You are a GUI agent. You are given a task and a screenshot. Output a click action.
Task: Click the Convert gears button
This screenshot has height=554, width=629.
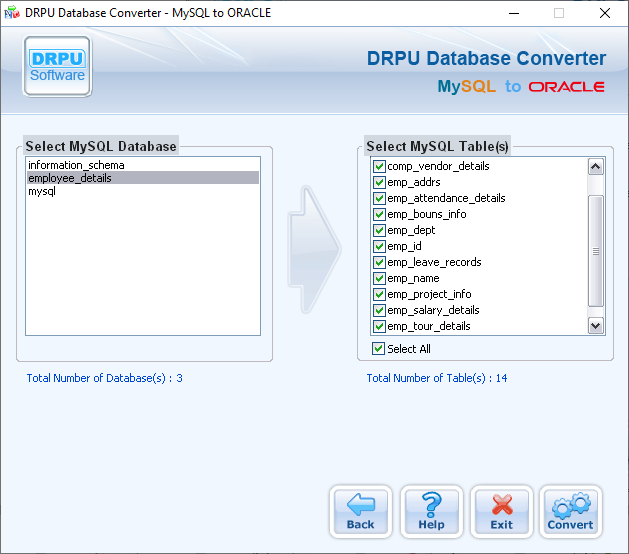[570, 511]
